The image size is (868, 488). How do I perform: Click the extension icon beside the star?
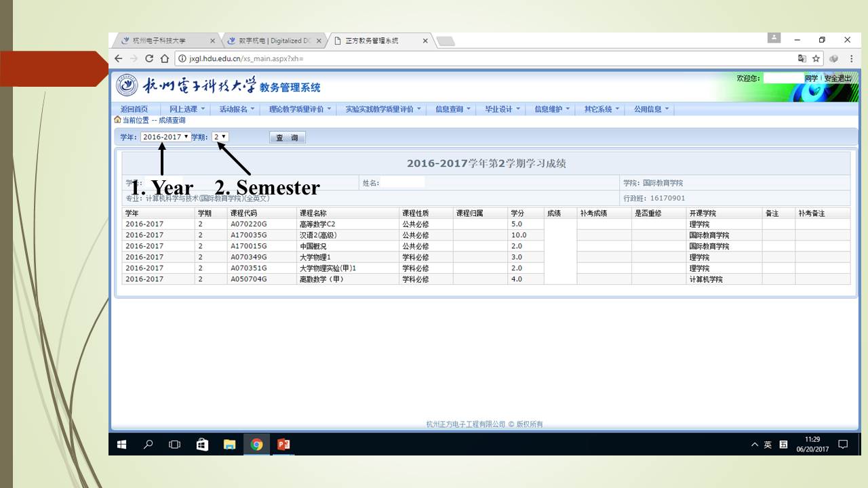pos(834,59)
